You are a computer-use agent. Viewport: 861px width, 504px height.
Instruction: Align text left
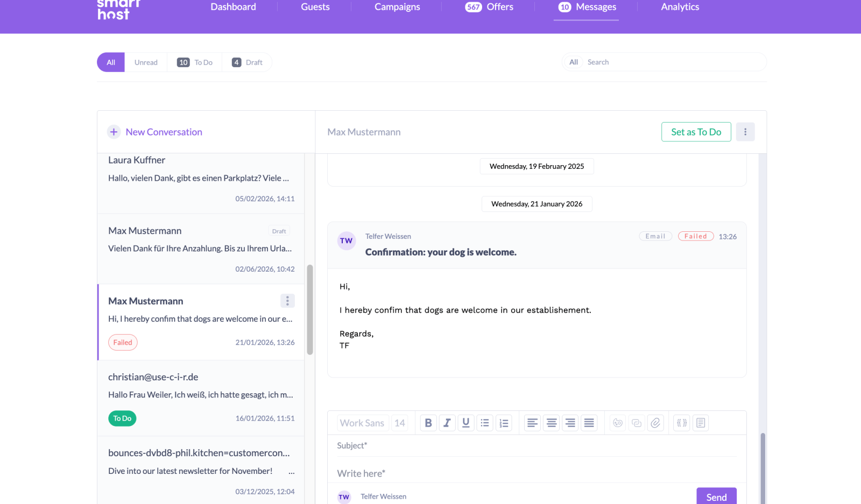tap(533, 423)
